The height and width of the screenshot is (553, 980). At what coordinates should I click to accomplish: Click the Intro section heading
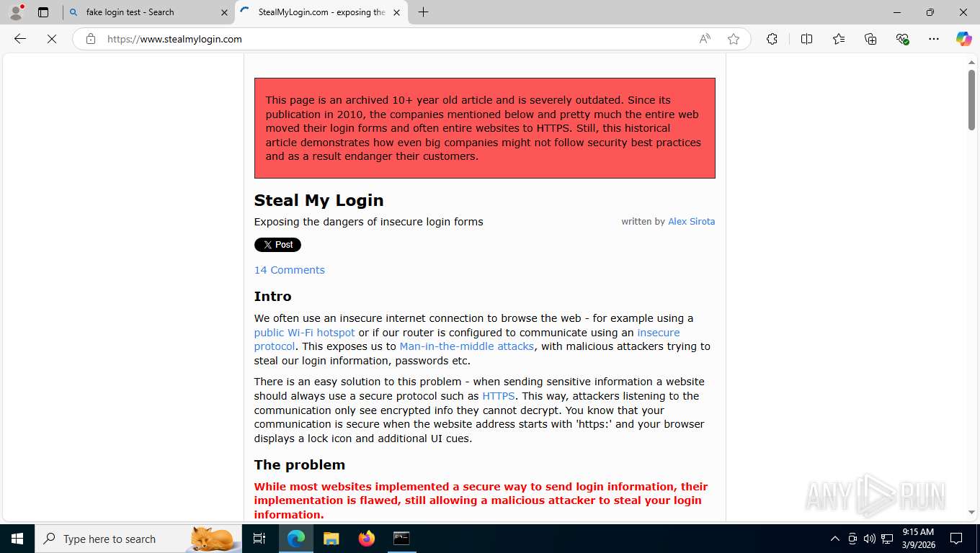click(272, 297)
